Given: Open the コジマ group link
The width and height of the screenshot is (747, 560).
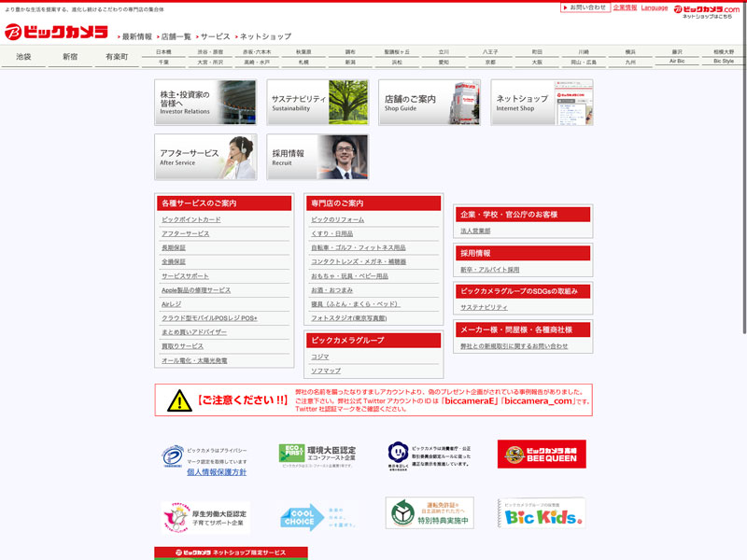Looking at the screenshot, I should click(x=320, y=357).
